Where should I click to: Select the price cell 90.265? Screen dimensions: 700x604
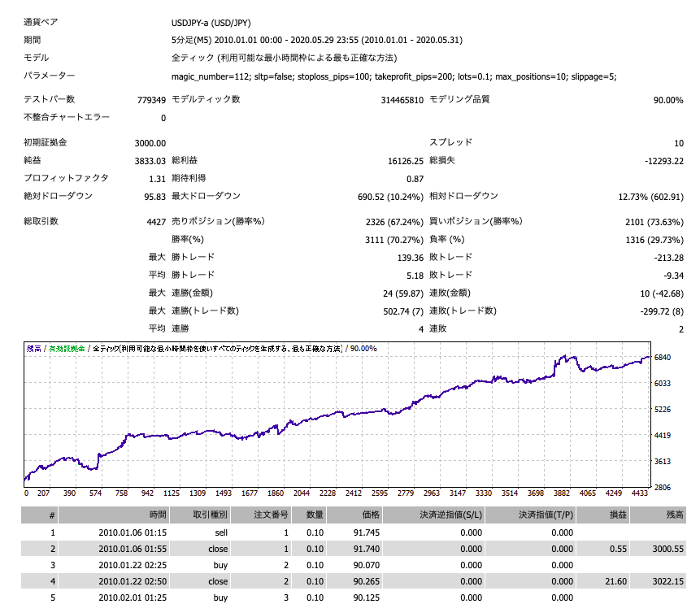pos(367,582)
